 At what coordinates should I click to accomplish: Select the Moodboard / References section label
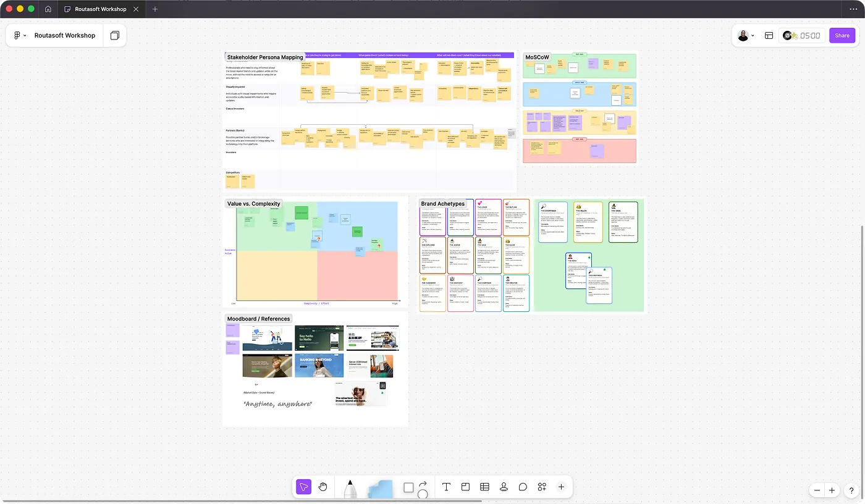tap(258, 319)
